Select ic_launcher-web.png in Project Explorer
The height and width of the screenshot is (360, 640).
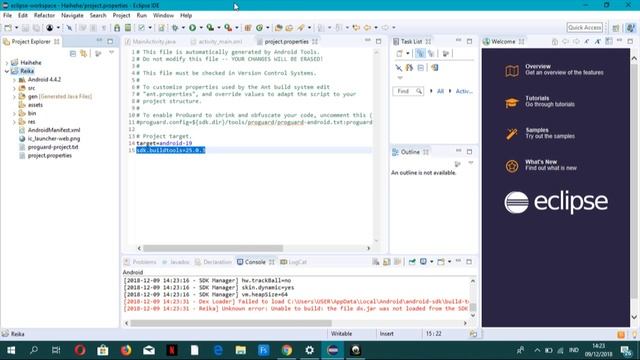pos(54,139)
